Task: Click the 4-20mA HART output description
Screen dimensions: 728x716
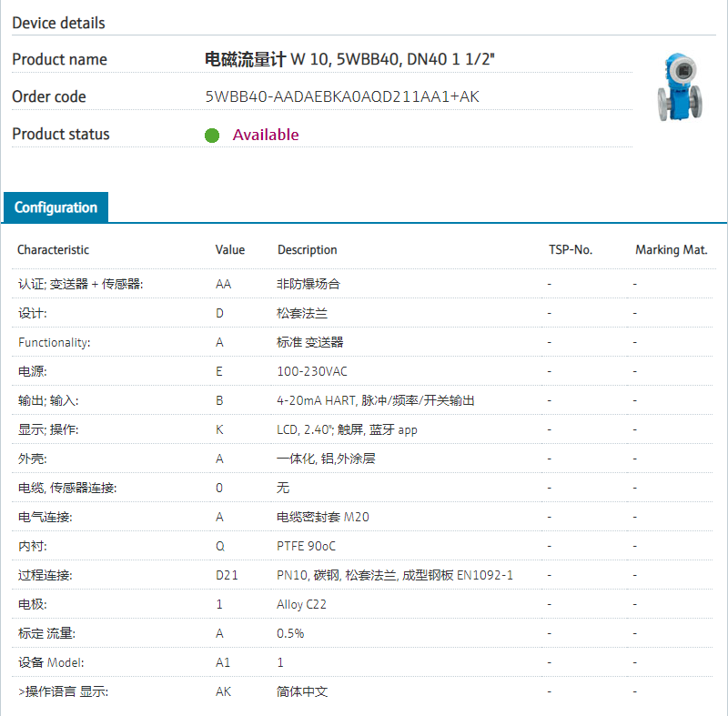Action: [x=376, y=400]
